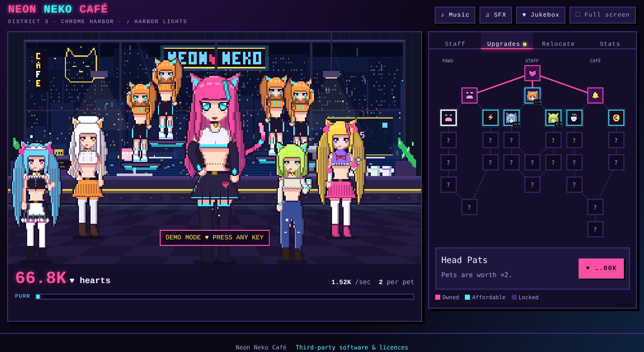Image resolution: width=644 pixels, height=352 pixels.
Task: Click the CAFÉ column label in tree
Action: [x=595, y=61]
